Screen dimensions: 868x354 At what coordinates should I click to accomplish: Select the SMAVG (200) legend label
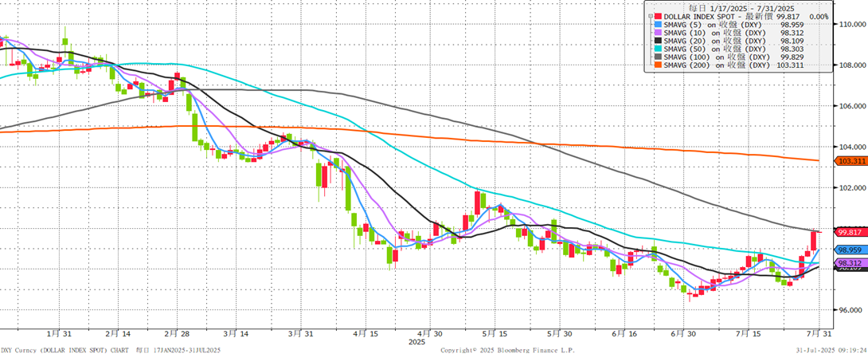coord(717,65)
